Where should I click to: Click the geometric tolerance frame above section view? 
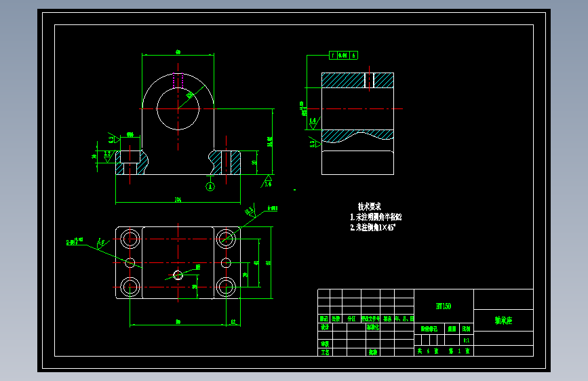[x=343, y=56]
